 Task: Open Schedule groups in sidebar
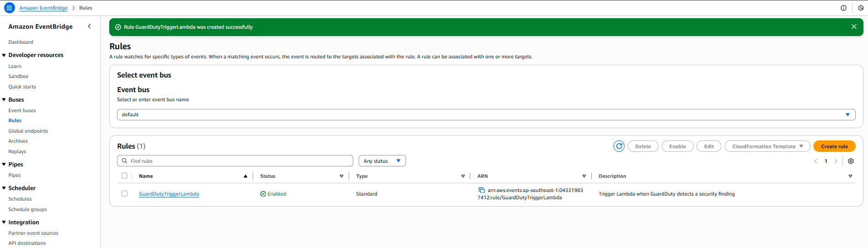(x=27, y=209)
